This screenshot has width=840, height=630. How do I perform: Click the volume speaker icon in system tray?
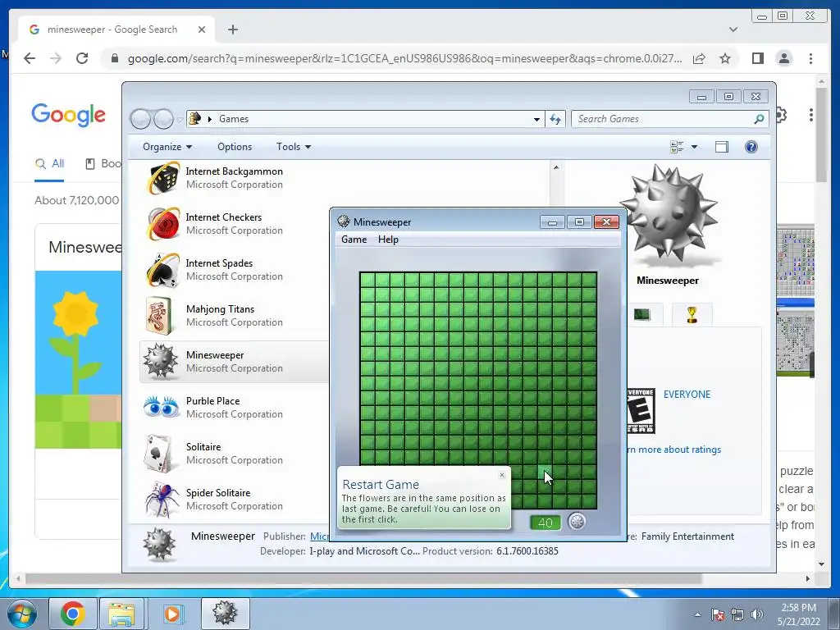click(x=757, y=614)
